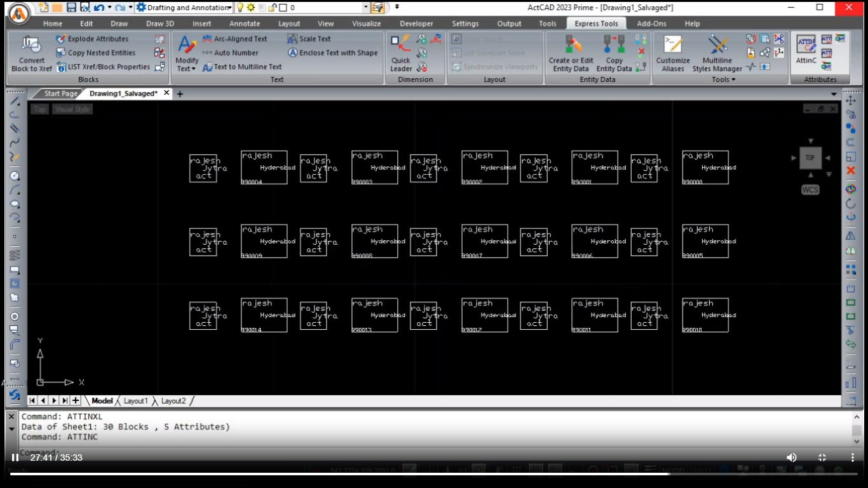Image resolution: width=868 pixels, height=488 pixels.
Task: Switch to the Layout1 tab
Action: pyautogui.click(x=135, y=401)
